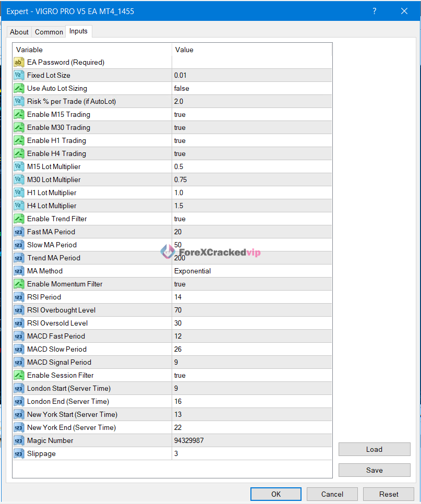The width and height of the screenshot is (421, 504).
Task: Click the Magic Number integer icon
Action: tap(19, 441)
